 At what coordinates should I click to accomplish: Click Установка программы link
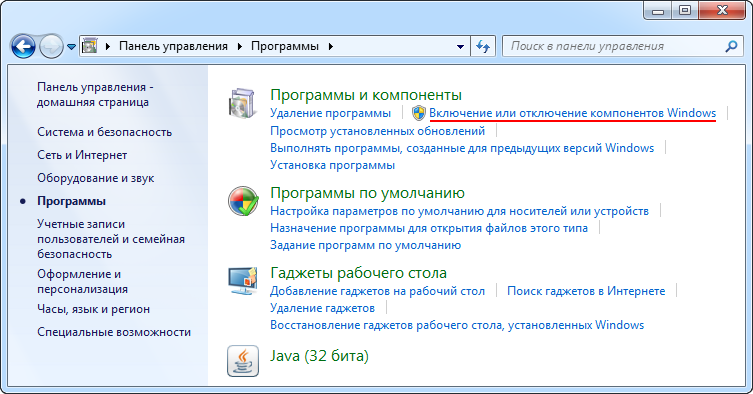coord(332,165)
